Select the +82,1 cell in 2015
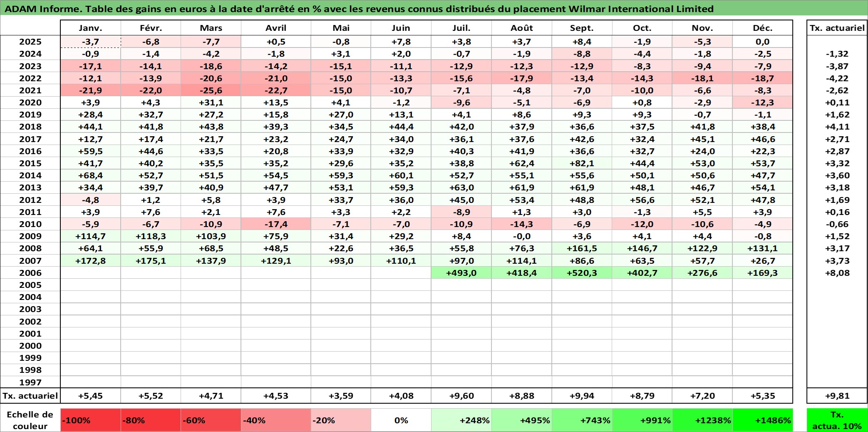 [582, 163]
